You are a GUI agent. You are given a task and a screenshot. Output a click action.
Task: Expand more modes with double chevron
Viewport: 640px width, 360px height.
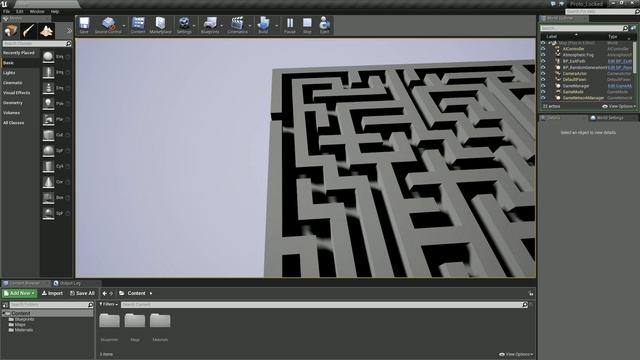pyautogui.click(x=69, y=31)
